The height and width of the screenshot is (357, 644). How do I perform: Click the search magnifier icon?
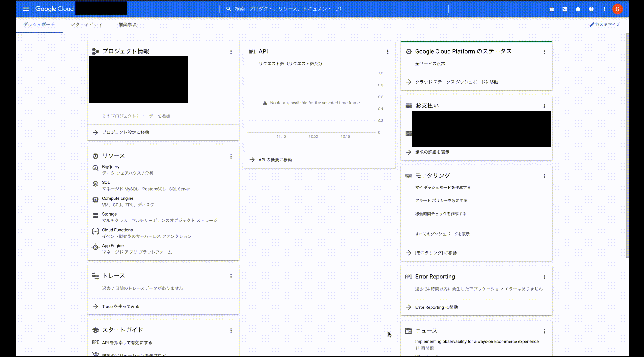(x=228, y=9)
